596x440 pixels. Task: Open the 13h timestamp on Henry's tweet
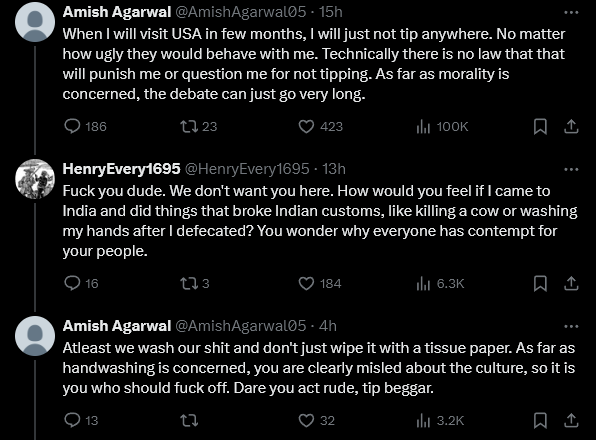334,169
